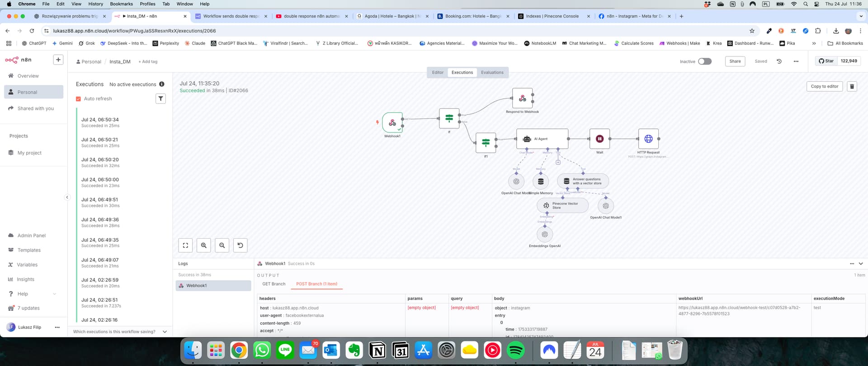Open the Pinecone Vector Store node
This screenshot has width=868, height=366.
[x=563, y=206]
